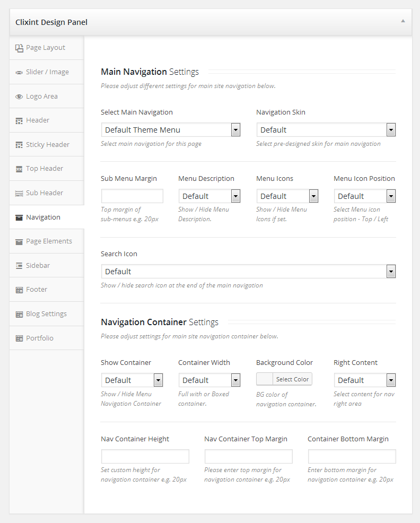Image resolution: width=420 pixels, height=523 pixels.
Task: Click the Logo Area eye icon
Action: pyautogui.click(x=19, y=97)
